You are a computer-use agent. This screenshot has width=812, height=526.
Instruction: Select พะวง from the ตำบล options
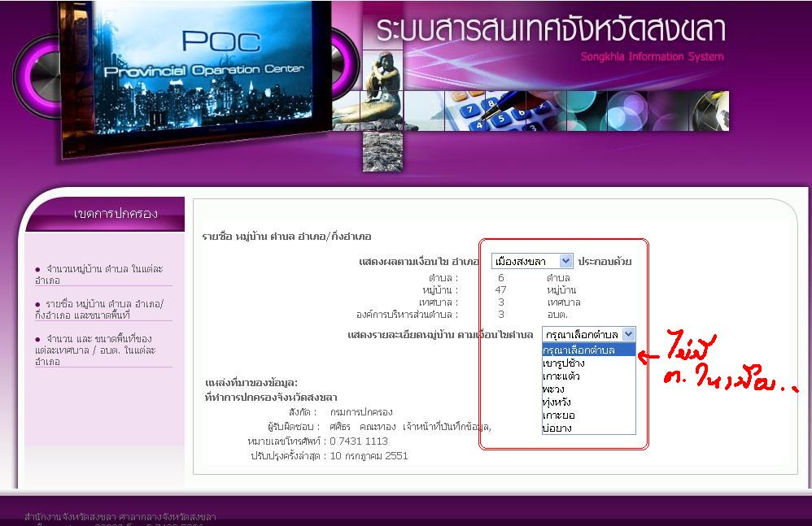589,389
